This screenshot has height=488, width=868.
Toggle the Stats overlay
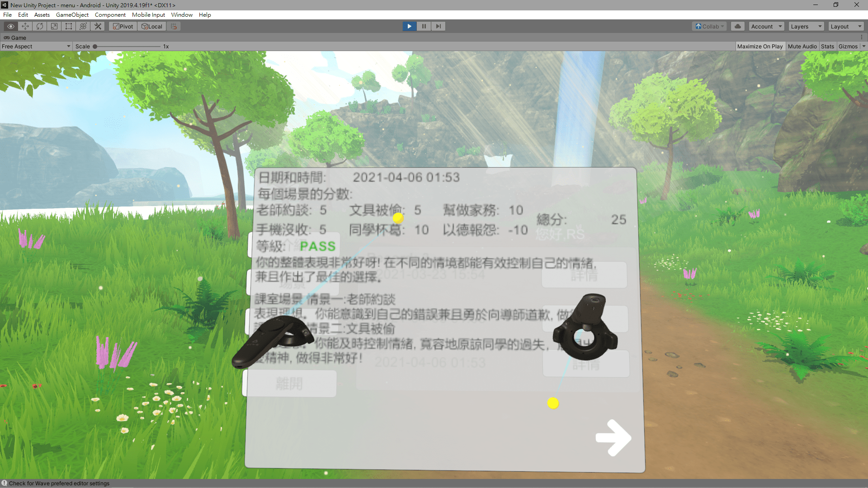pyautogui.click(x=827, y=46)
